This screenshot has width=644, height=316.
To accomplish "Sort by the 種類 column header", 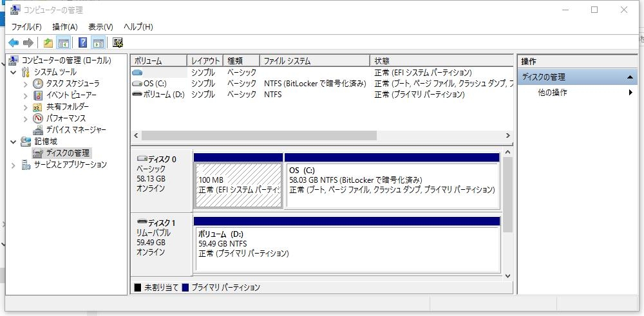I will tap(242, 60).
